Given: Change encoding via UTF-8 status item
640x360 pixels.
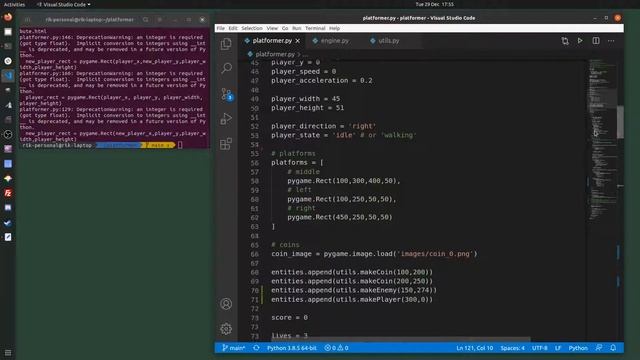Looking at the screenshot, I should [x=540, y=348].
